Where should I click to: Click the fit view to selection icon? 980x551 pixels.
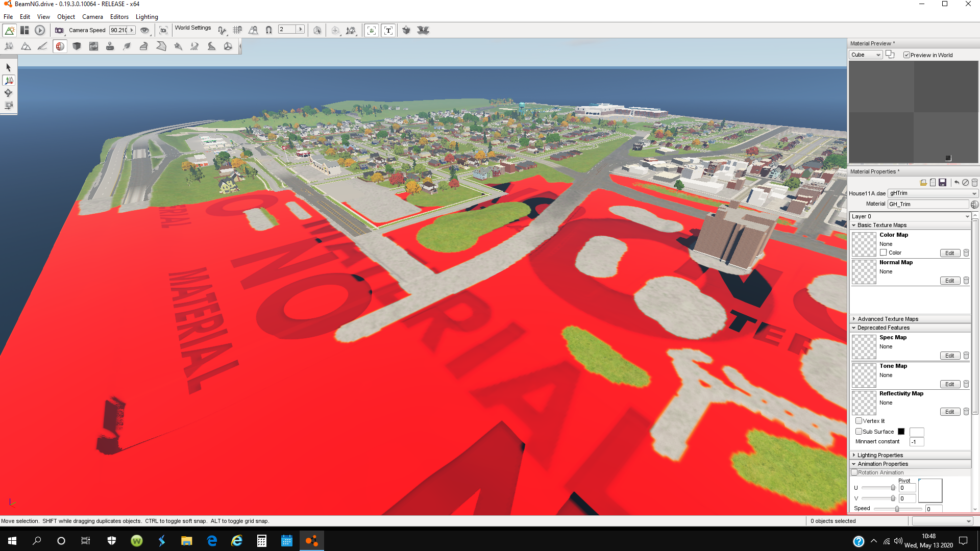(x=163, y=31)
